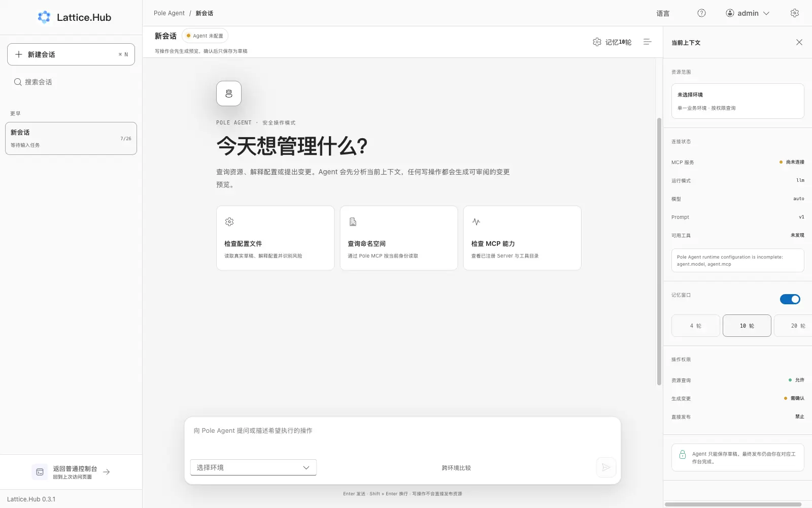Open the 语言 language menu
Image resolution: width=812 pixels, height=508 pixels.
click(663, 14)
